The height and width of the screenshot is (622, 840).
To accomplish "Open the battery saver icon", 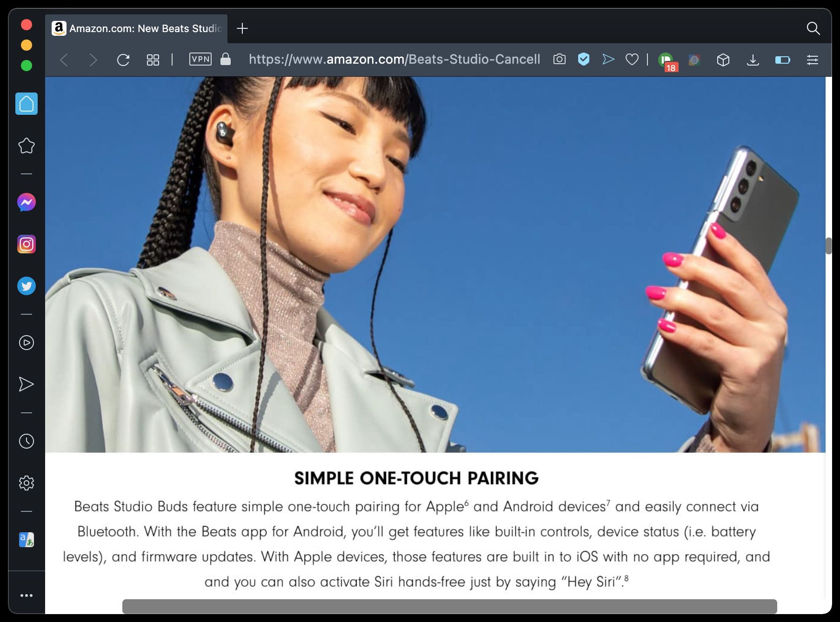I will click(x=783, y=60).
